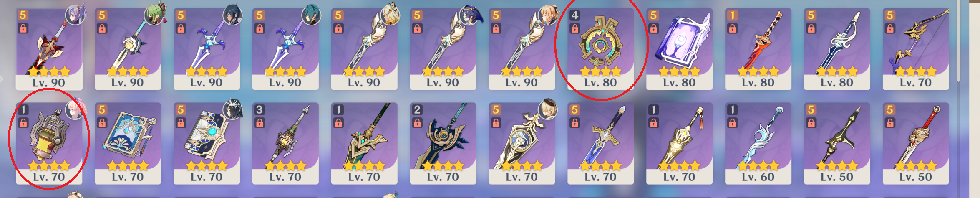Unlock the Lv. 60 light blue sword
Image resolution: width=980 pixels, height=198 pixels.
[732, 123]
